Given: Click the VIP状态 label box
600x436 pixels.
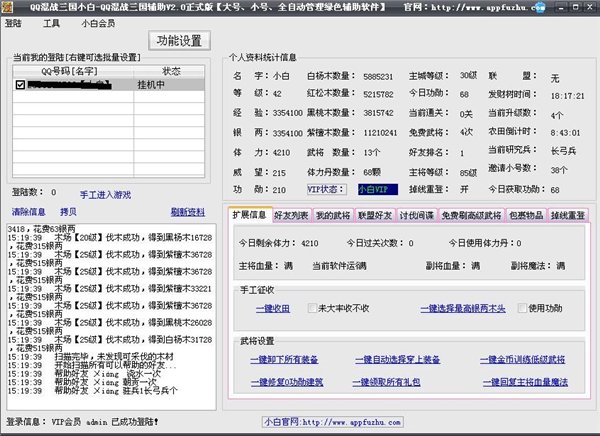Looking at the screenshot, I should pos(327,189).
